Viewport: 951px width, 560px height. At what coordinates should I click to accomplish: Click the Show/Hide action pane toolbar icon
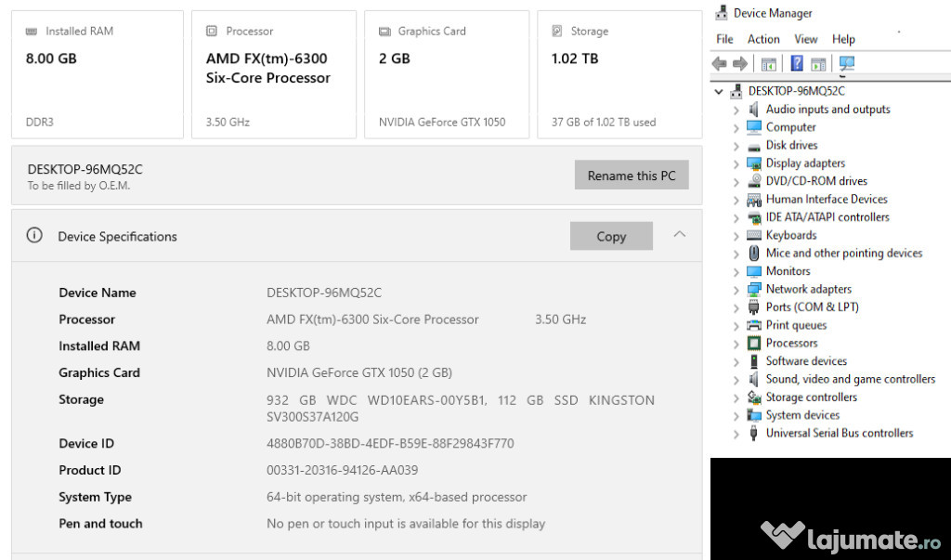818,64
